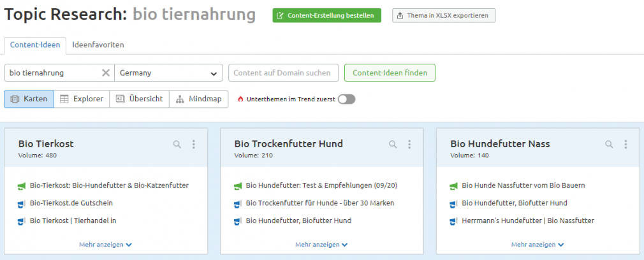This screenshot has height=260, width=644.
Task: Switch to the Content-Ideen tab
Action: (x=35, y=45)
